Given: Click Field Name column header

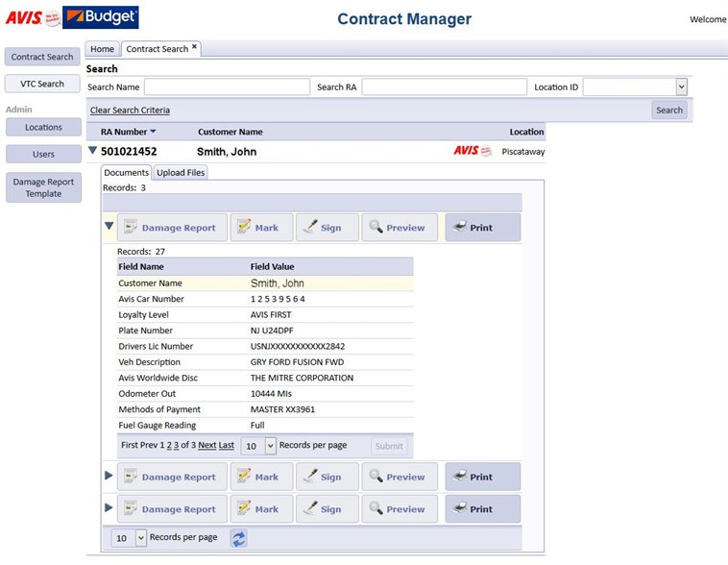Looking at the screenshot, I should coord(141,267).
